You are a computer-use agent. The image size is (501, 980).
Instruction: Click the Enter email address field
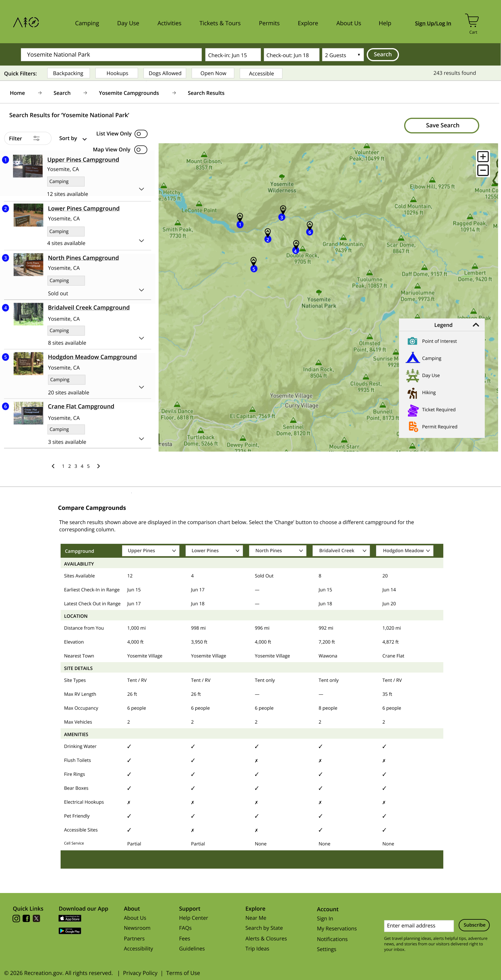tap(419, 925)
